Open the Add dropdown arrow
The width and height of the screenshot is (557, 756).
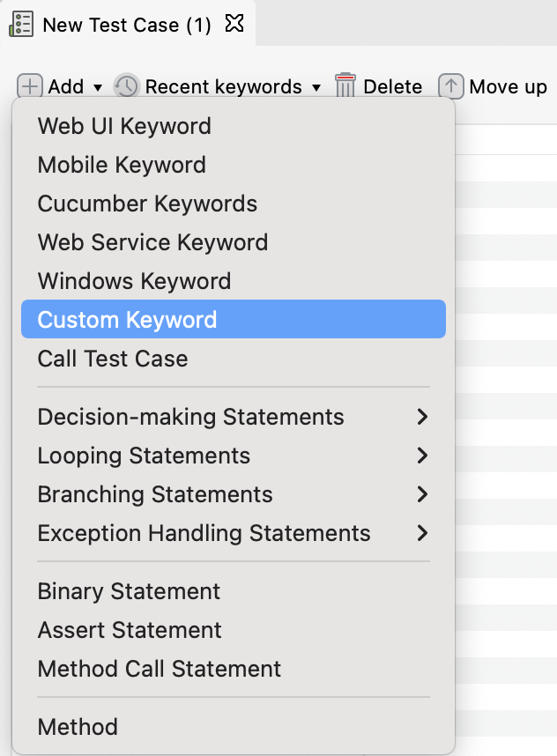(x=97, y=87)
